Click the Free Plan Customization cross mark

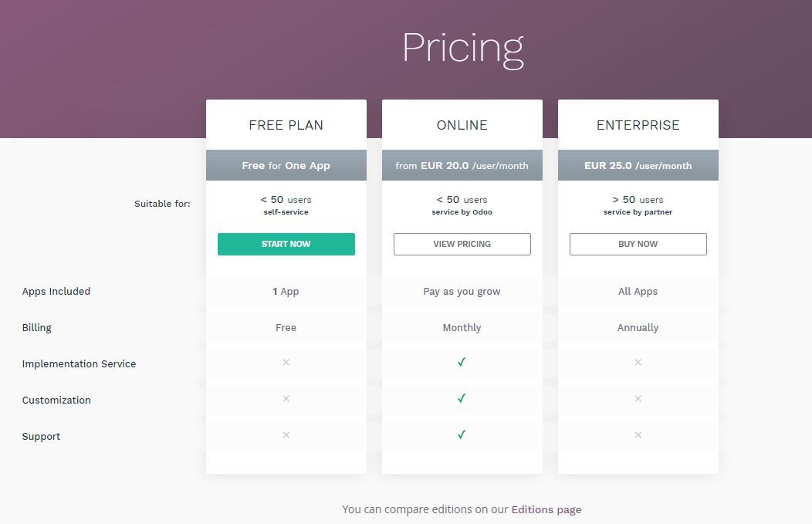286,399
